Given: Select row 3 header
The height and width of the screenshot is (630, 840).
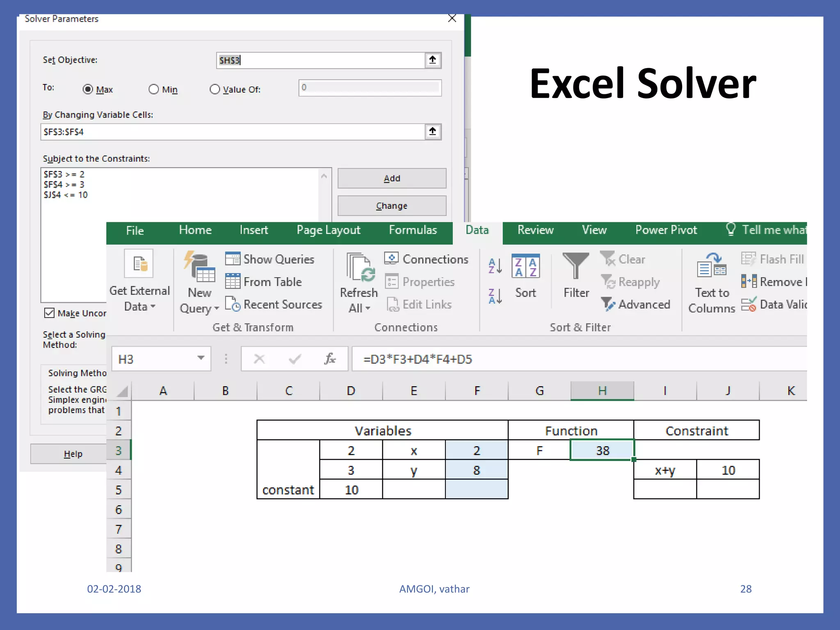Looking at the screenshot, I should (x=119, y=450).
